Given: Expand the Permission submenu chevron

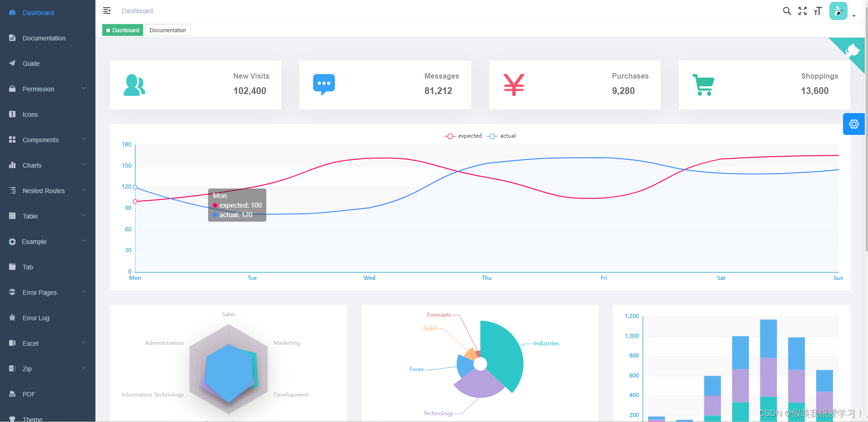Looking at the screenshot, I should pos(84,88).
